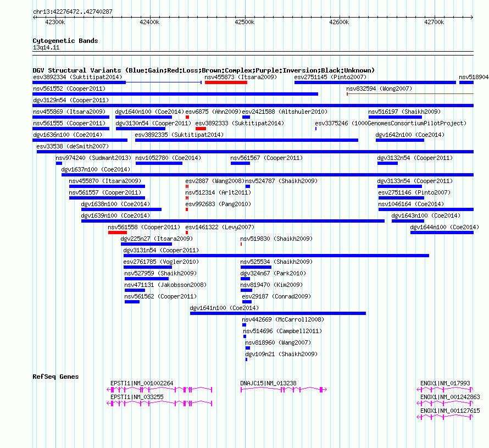This screenshot has width=489, height=448.
Task: Click the brown nsv832594 complex variant line
Action: click(410, 93)
